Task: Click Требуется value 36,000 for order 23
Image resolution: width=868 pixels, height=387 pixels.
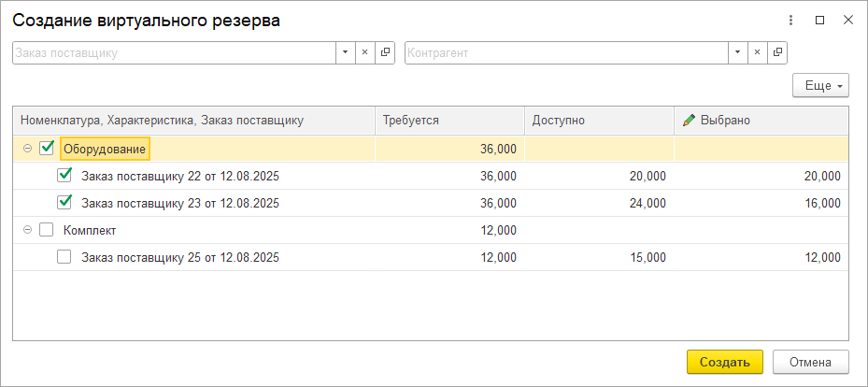Action: click(498, 203)
